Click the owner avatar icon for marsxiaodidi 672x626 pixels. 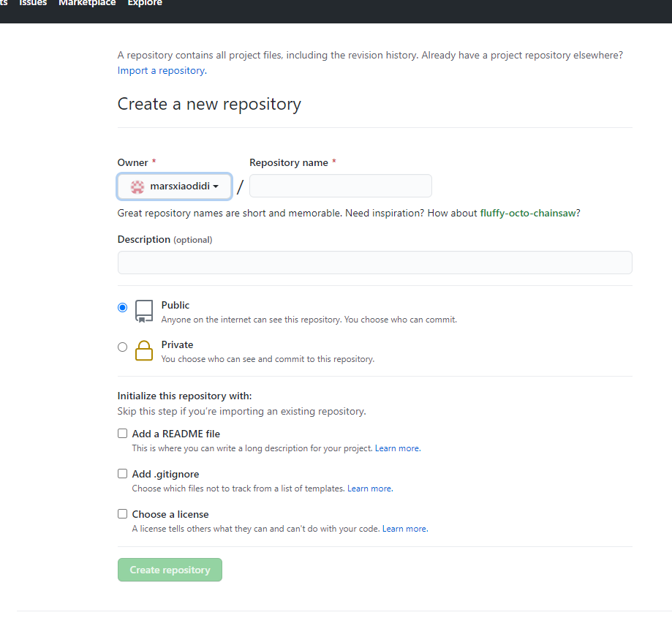click(x=137, y=186)
